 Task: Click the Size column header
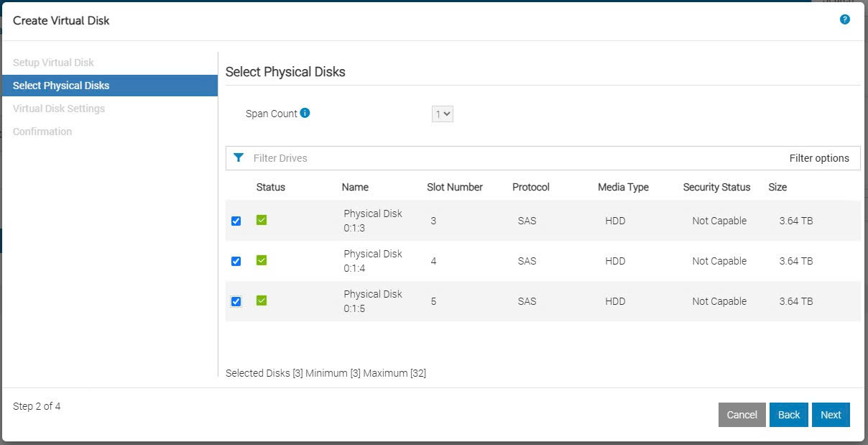[x=777, y=187]
